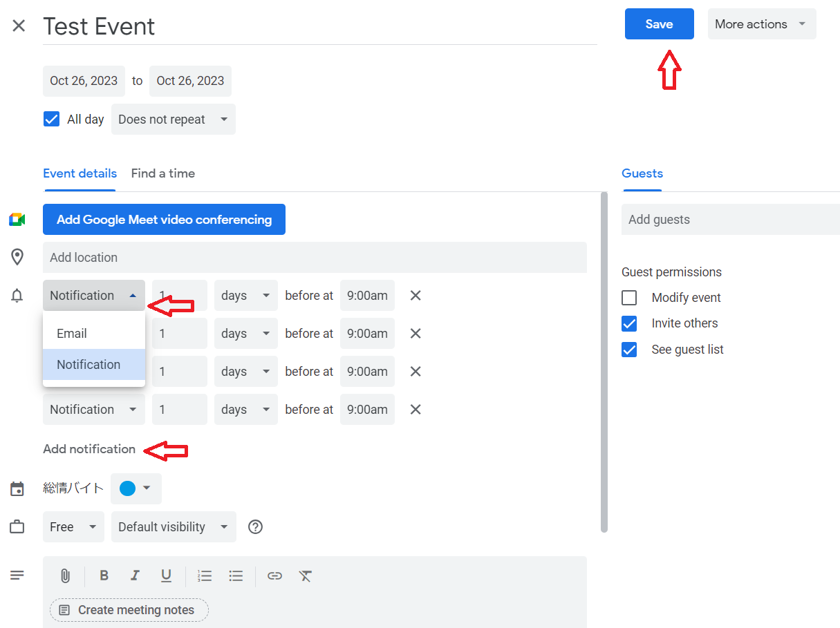Remove the third notification row with its X
Image resolution: width=840 pixels, height=628 pixels.
coord(416,372)
